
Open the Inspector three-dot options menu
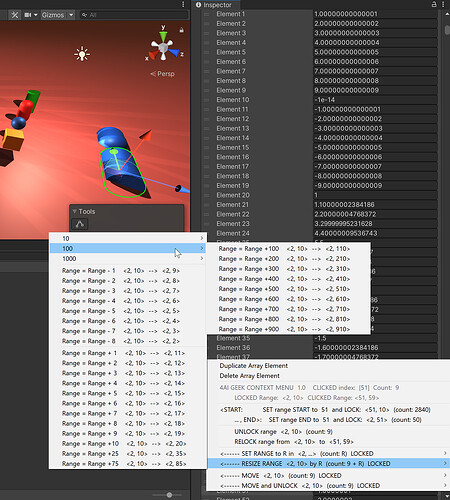tap(443, 4)
